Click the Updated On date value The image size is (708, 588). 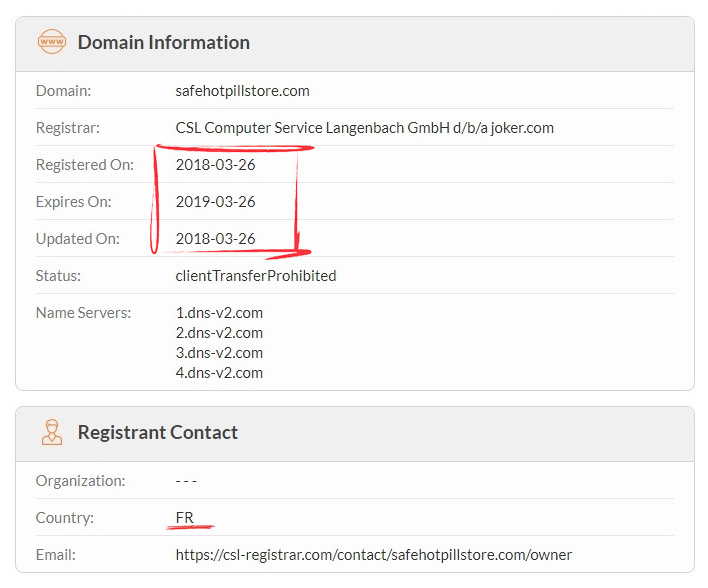click(x=215, y=239)
